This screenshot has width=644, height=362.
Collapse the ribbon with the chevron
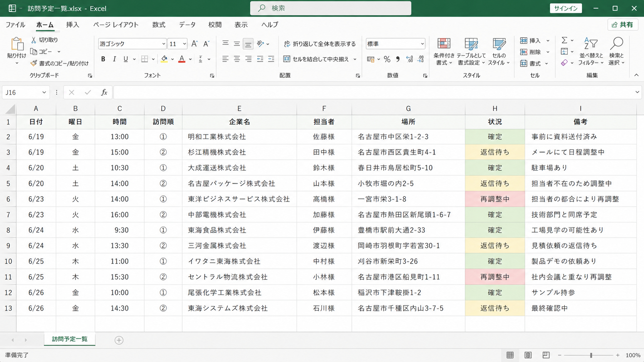coord(636,75)
